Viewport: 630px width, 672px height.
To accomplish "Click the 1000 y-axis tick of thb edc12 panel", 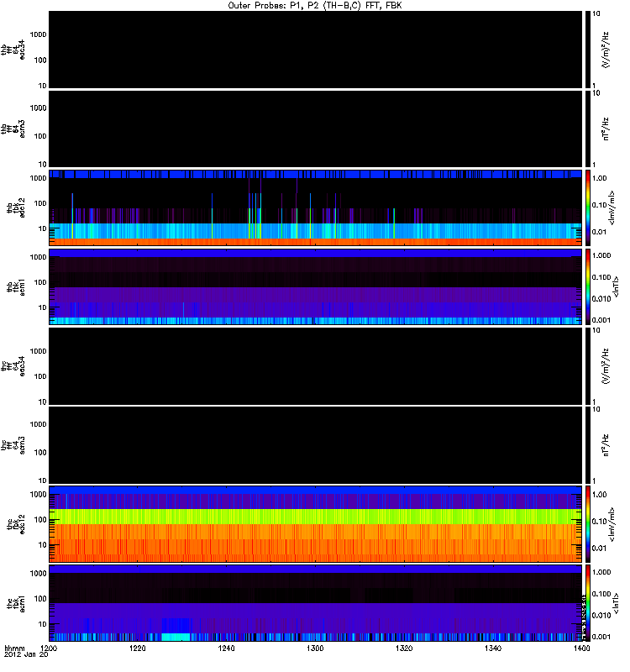I will point(38,178).
